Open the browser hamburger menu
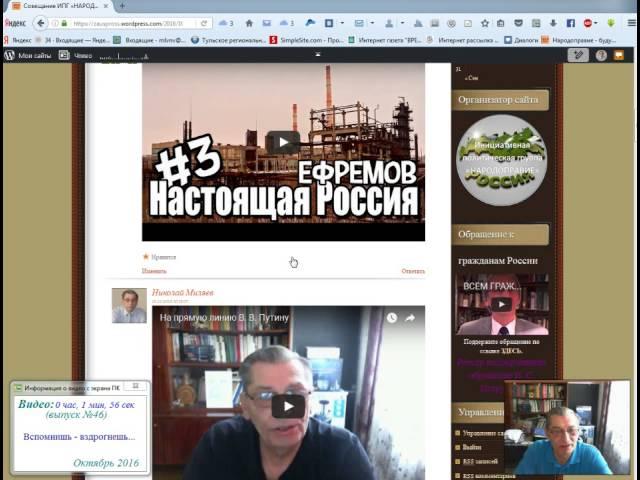 click(x=627, y=23)
